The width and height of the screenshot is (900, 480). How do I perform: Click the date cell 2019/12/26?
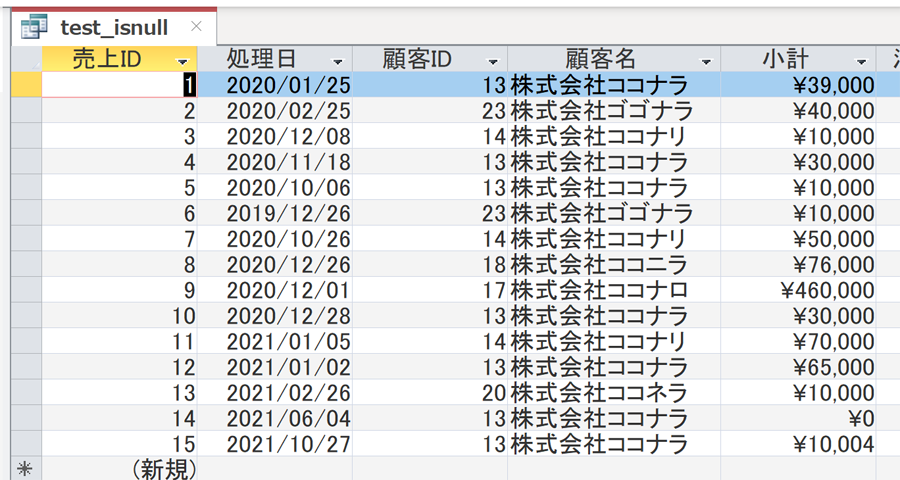tap(275, 213)
